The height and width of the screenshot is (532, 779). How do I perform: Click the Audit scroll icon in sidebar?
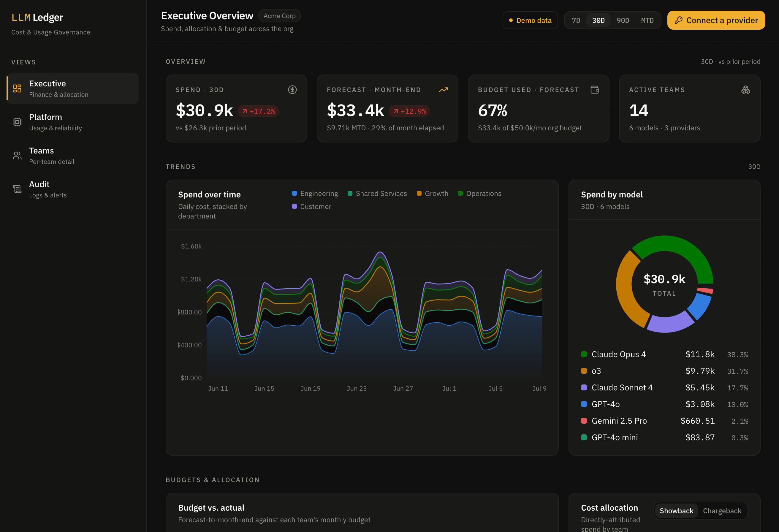coord(17,189)
